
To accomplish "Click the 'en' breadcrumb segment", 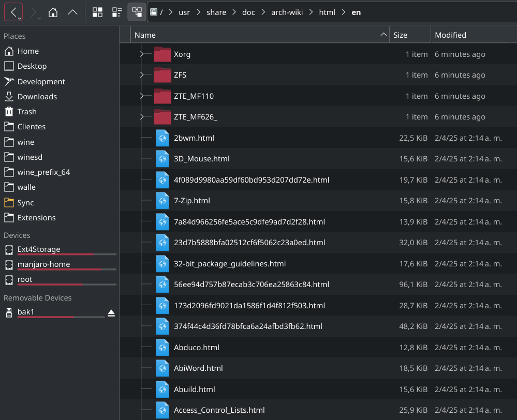I will (356, 12).
